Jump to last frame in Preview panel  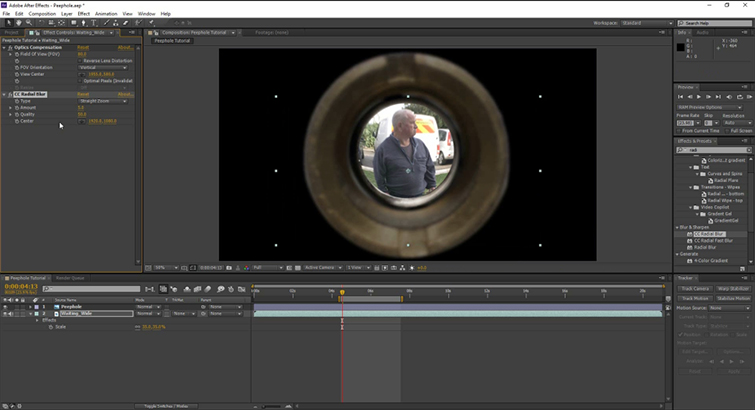(718, 97)
